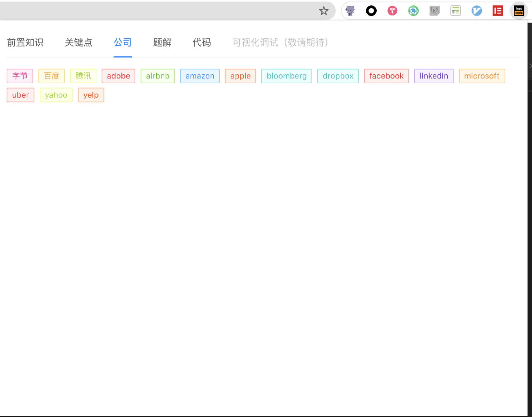Choose the linkedin tag
This screenshot has width=532, height=417.
pos(434,76)
